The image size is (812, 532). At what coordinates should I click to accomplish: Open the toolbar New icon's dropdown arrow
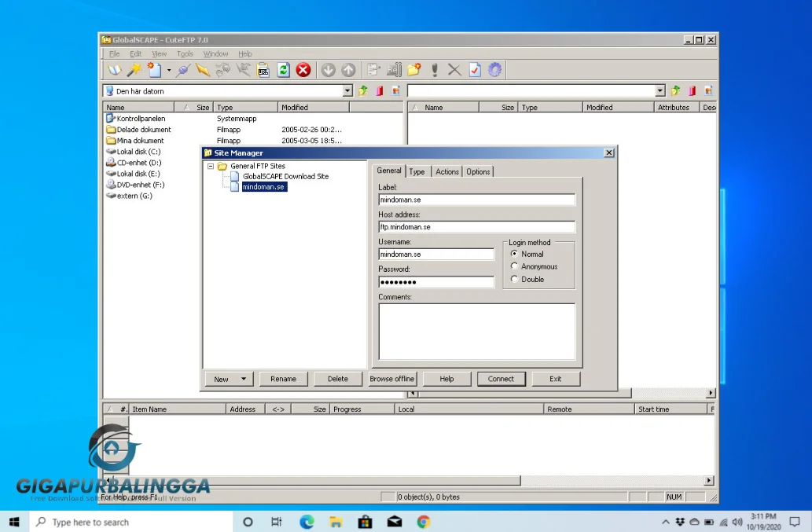tap(169, 70)
